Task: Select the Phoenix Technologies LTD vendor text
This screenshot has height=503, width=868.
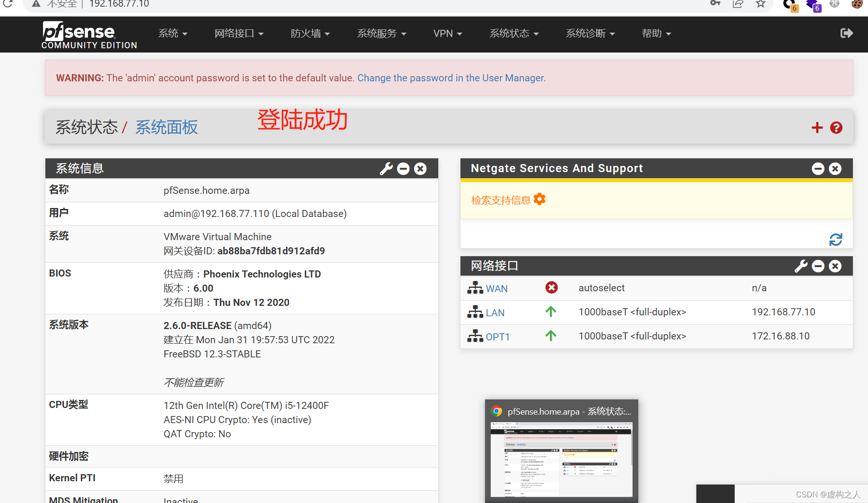Action: click(x=262, y=274)
